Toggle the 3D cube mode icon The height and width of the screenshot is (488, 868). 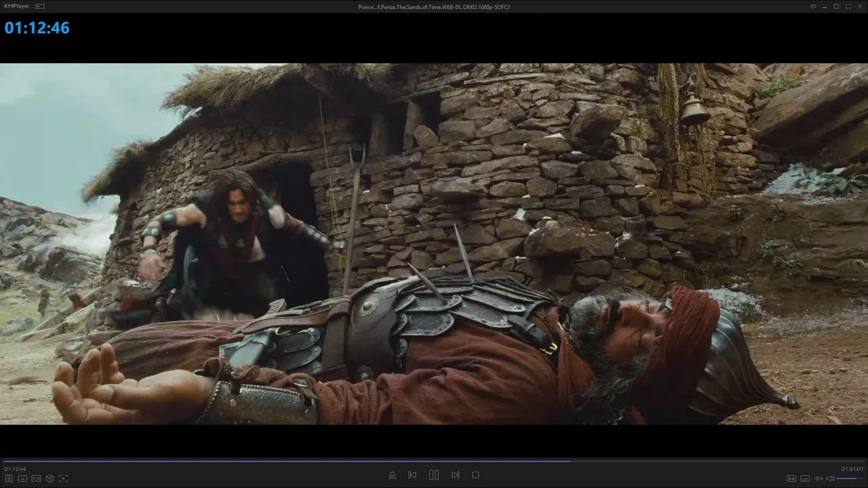coord(50,479)
